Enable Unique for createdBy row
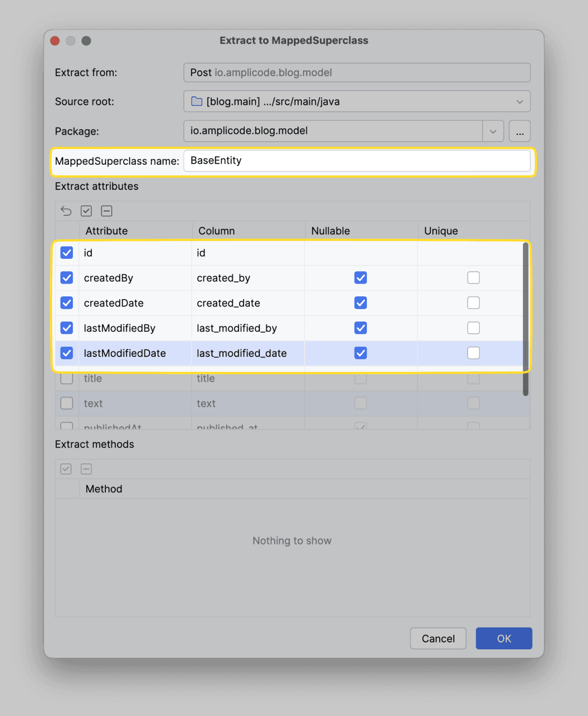588x716 pixels. [474, 278]
